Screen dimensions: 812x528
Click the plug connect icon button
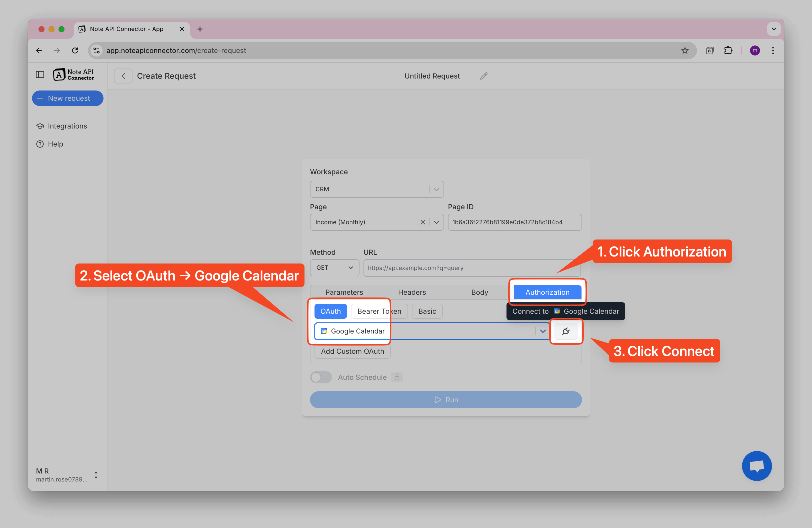click(x=566, y=331)
